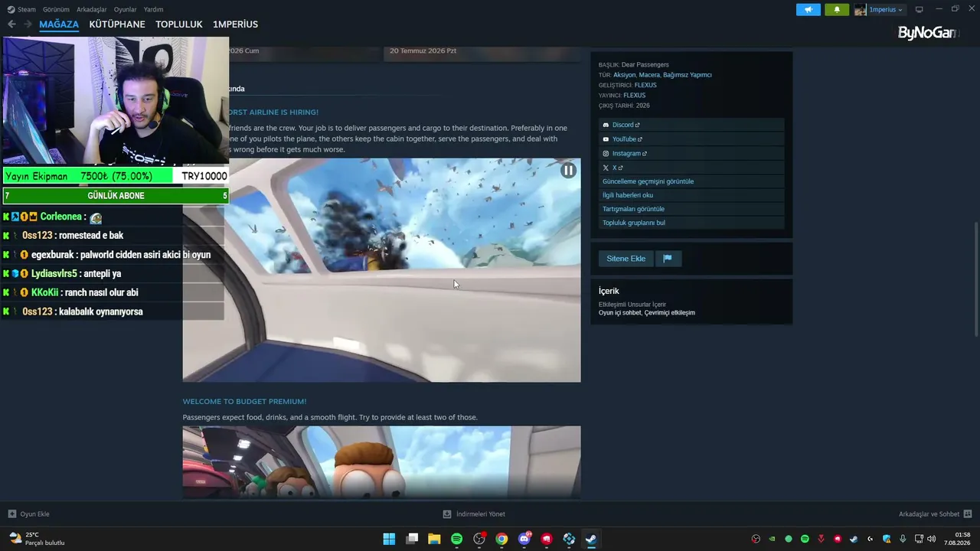Screen dimensions: 980x551
Task: Open İlgili haberleri oku
Action: pyautogui.click(x=628, y=195)
